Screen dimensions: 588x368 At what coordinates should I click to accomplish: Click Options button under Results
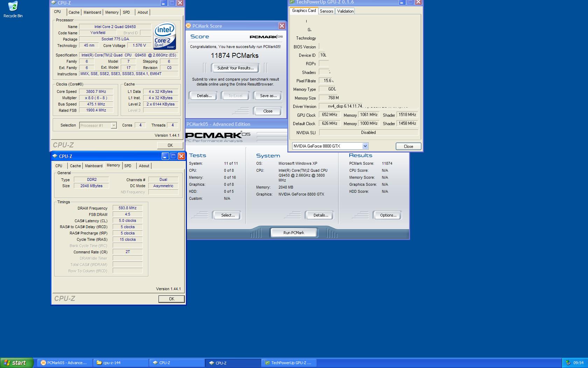pos(388,215)
